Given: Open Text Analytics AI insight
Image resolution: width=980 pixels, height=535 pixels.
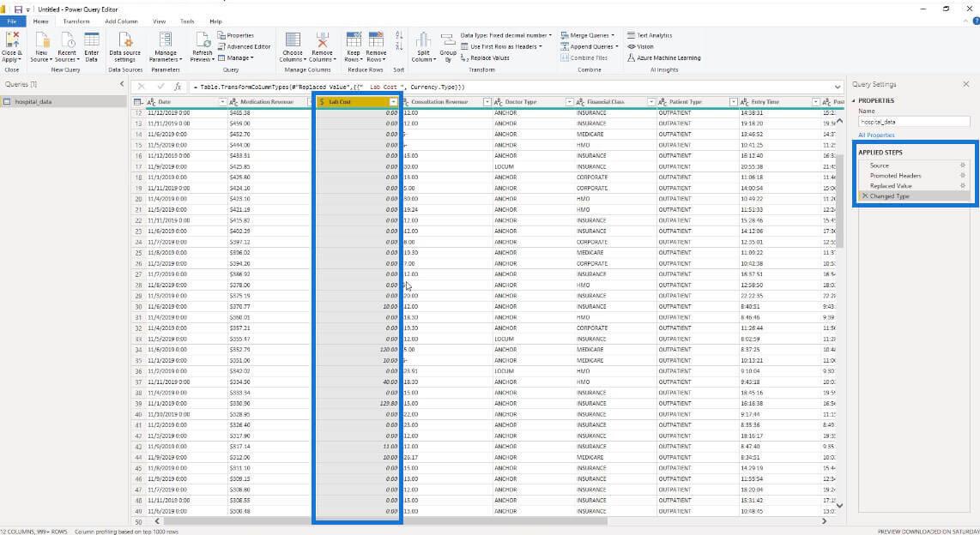Looking at the screenshot, I should tap(650, 36).
